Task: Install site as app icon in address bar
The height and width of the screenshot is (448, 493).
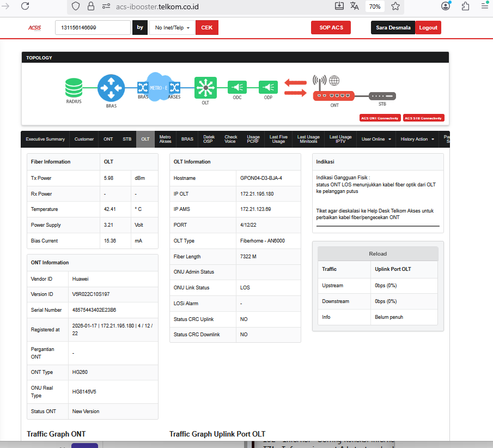Action: pyautogui.click(x=339, y=6)
